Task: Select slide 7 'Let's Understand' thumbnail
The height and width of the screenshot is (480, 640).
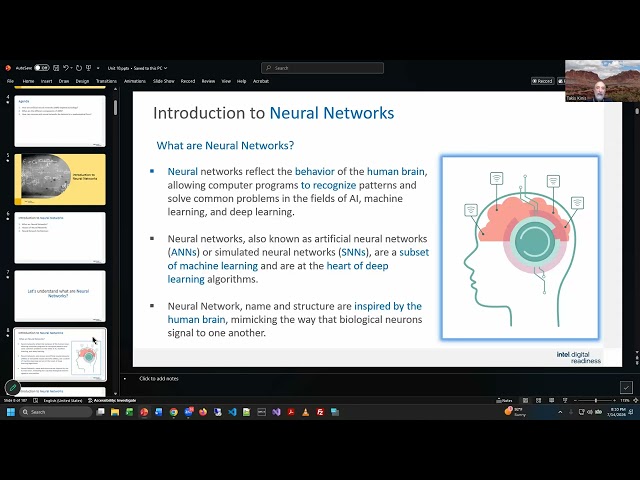Action: click(x=60, y=296)
